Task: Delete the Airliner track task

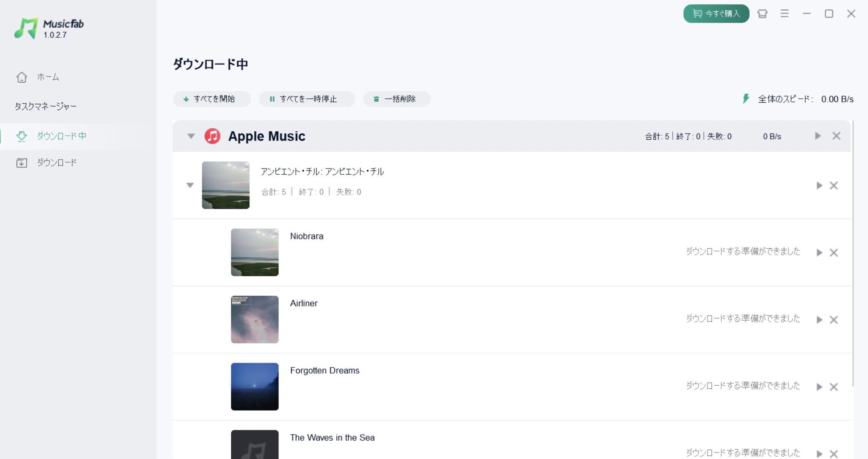Action: click(834, 320)
